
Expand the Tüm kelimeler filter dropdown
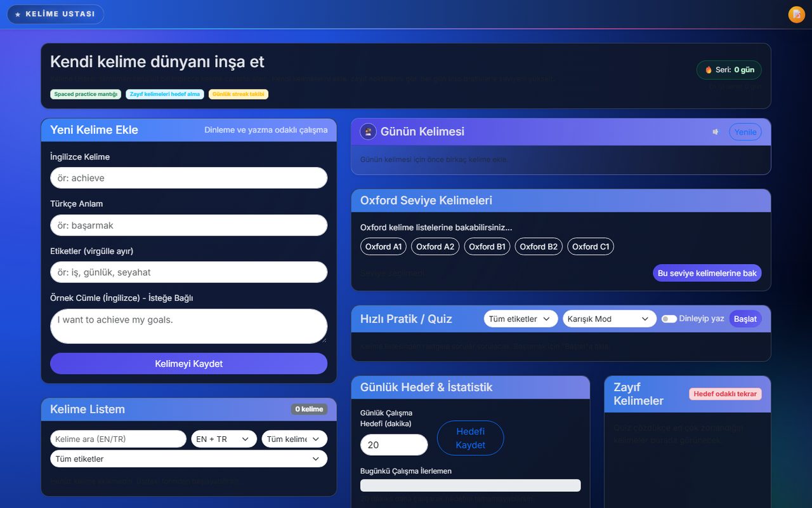click(294, 439)
